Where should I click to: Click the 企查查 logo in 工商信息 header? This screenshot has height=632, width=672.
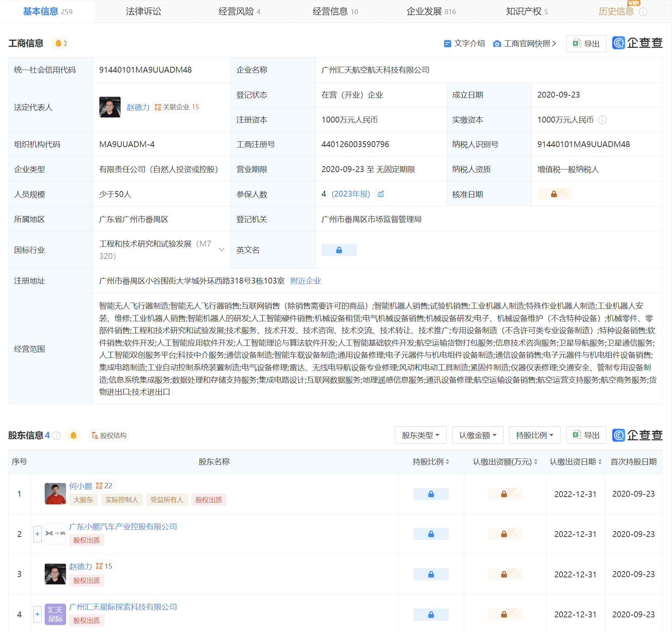click(x=638, y=43)
